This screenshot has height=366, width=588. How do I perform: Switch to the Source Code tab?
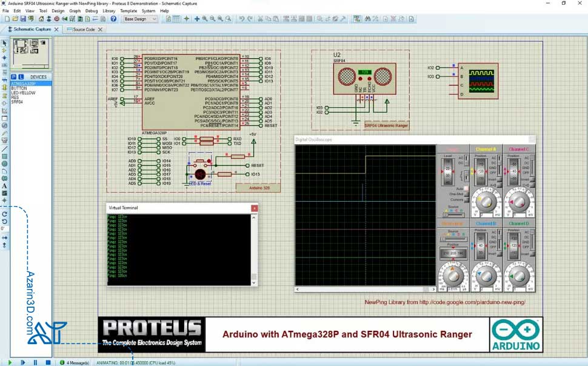[84, 29]
